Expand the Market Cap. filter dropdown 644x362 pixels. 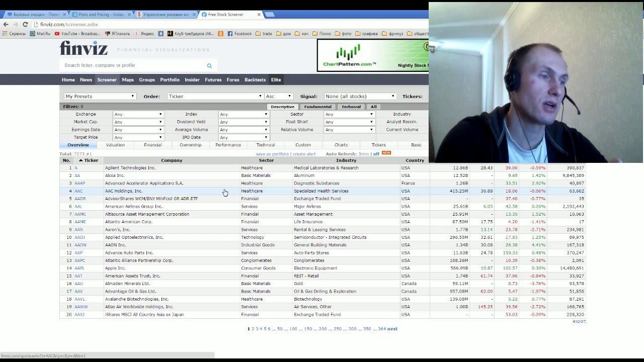coord(138,122)
